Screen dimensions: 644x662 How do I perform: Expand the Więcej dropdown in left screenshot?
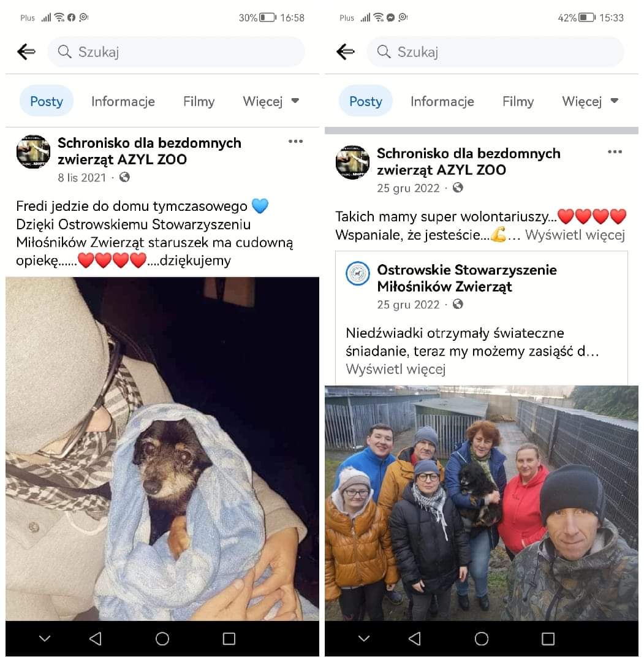[x=271, y=101]
